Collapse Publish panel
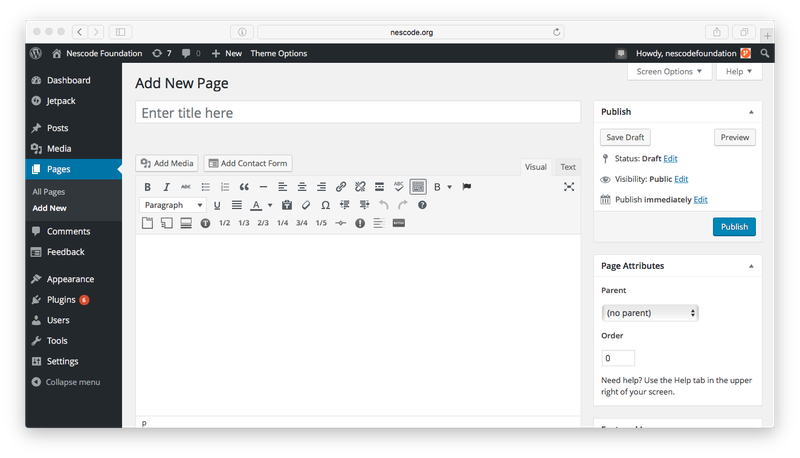The height and width of the screenshot is (458, 800). tap(751, 112)
